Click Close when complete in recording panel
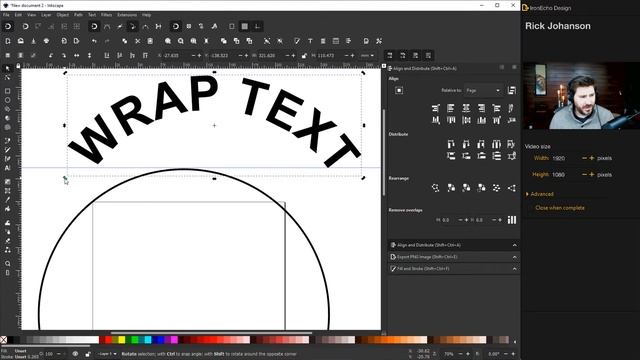 (x=560, y=208)
